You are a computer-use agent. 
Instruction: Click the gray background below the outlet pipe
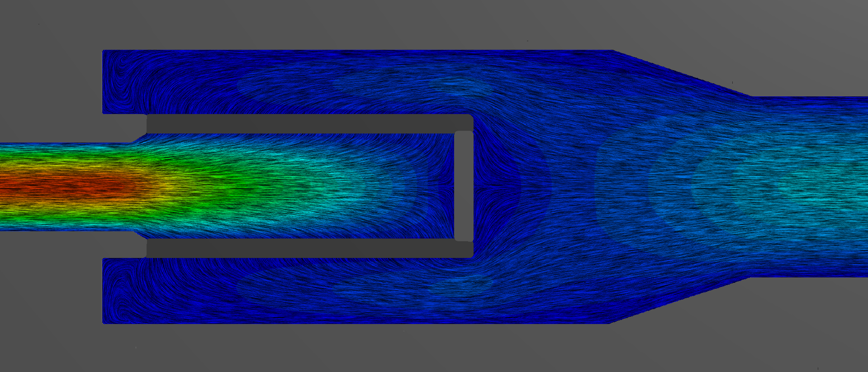coord(805,326)
